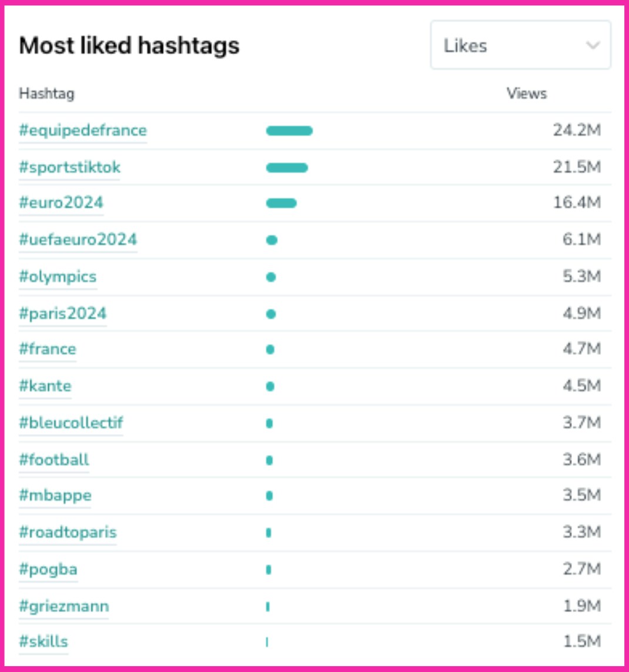Image resolution: width=629 pixels, height=672 pixels.
Task: Click the chevron arrow in Likes dropdown
Action: point(593,45)
